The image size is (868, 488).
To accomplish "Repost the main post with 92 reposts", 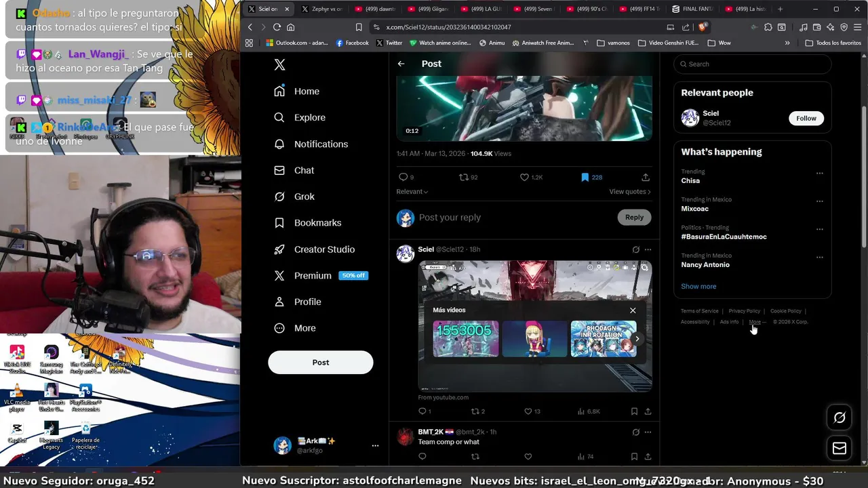I will pyautogui.click(x=468, y=177).
